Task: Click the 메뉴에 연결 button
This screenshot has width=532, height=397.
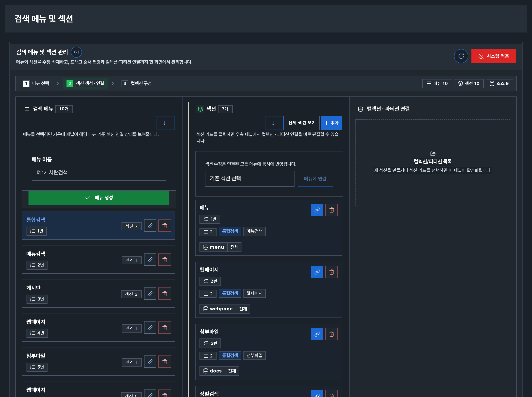Action: [x=315, y=179]
